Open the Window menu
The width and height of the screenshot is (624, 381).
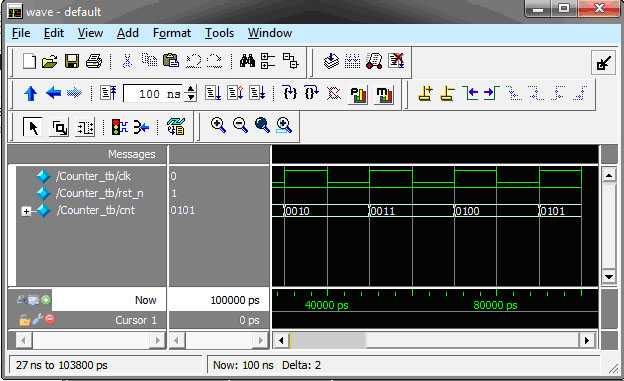click(270, 33)
